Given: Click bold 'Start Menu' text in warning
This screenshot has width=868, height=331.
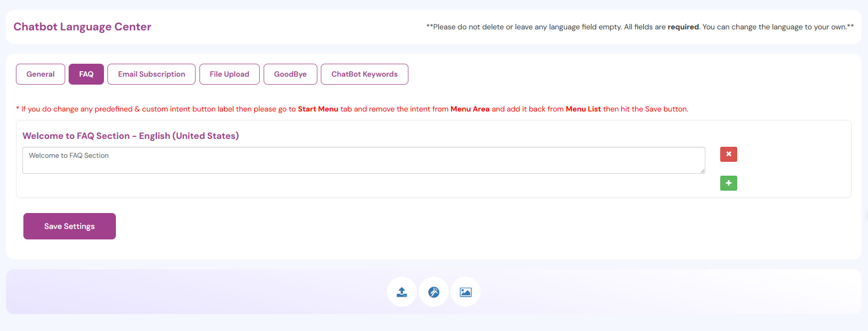Looking at the screenshot, I should (x=318, y=109).
